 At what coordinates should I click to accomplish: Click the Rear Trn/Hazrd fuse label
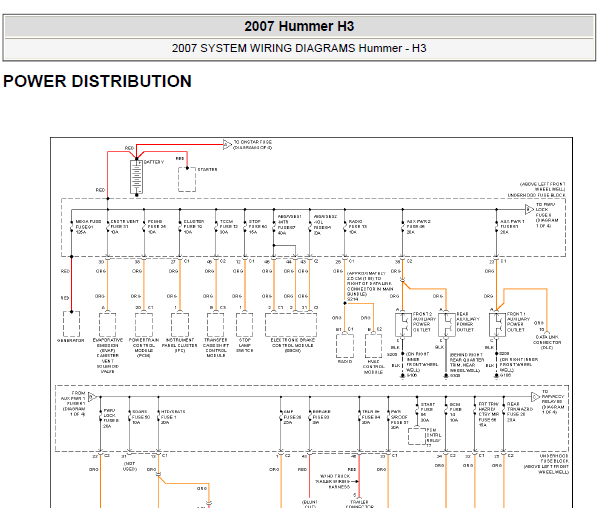pyautogui.click(x=520, y=412)
